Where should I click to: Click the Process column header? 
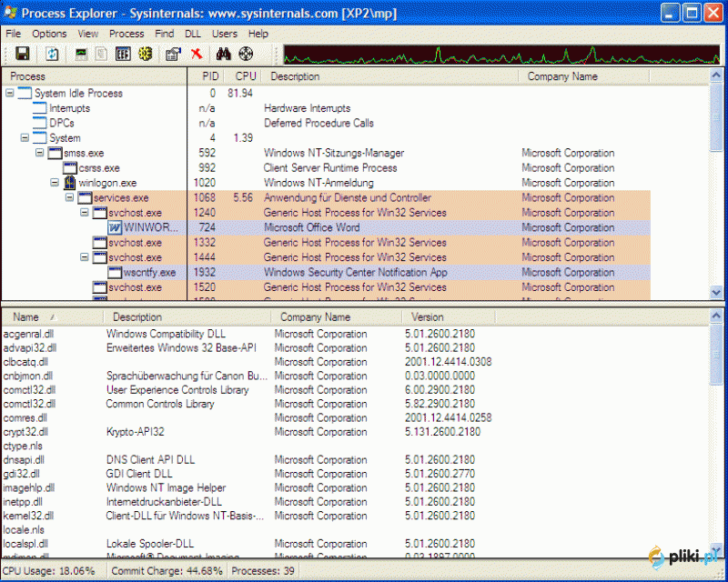[x=95, y=76]
